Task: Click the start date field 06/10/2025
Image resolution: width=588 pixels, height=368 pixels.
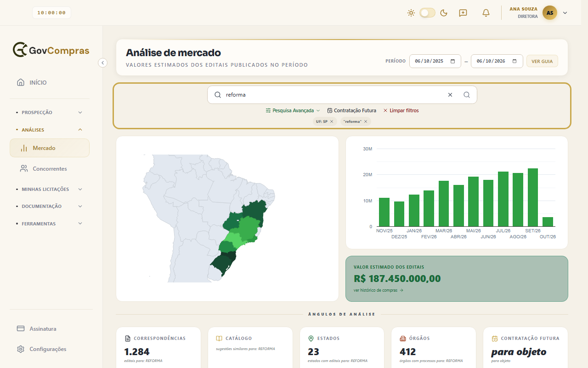Action: 435,61
